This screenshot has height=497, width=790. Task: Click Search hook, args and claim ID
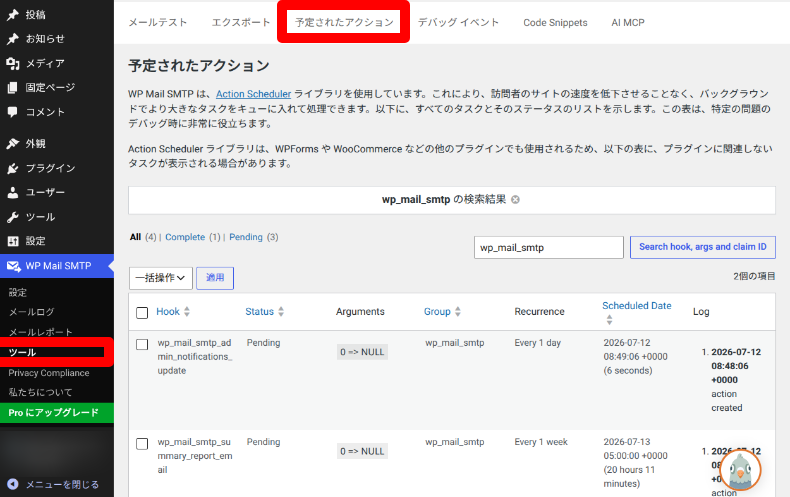(703, 247)
